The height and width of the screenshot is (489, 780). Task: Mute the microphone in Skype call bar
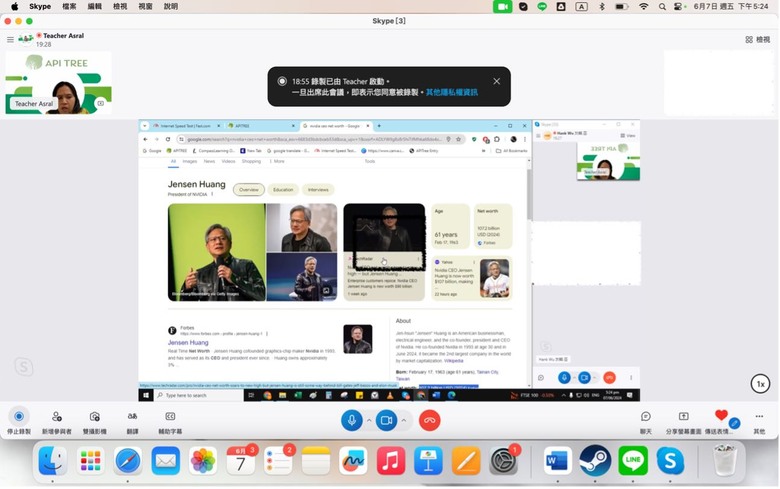[x=352, y=420]
